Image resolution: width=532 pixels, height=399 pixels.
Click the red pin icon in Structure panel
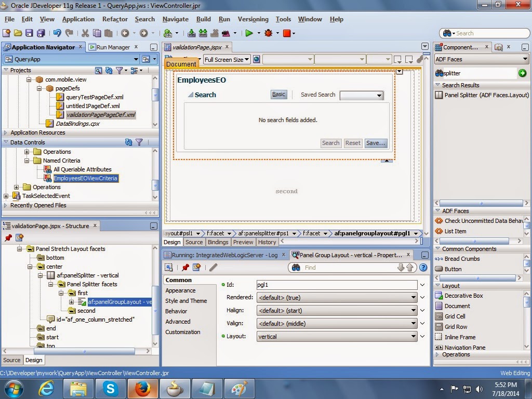8,237
